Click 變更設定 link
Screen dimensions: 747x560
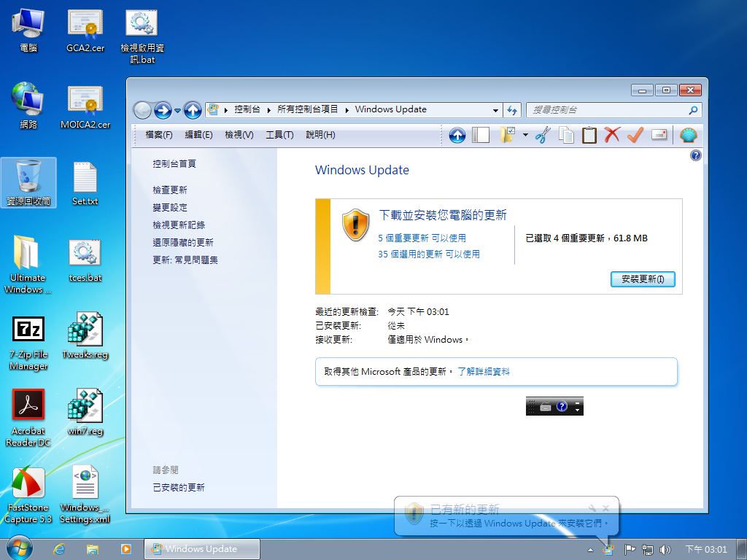pos(169,208)
